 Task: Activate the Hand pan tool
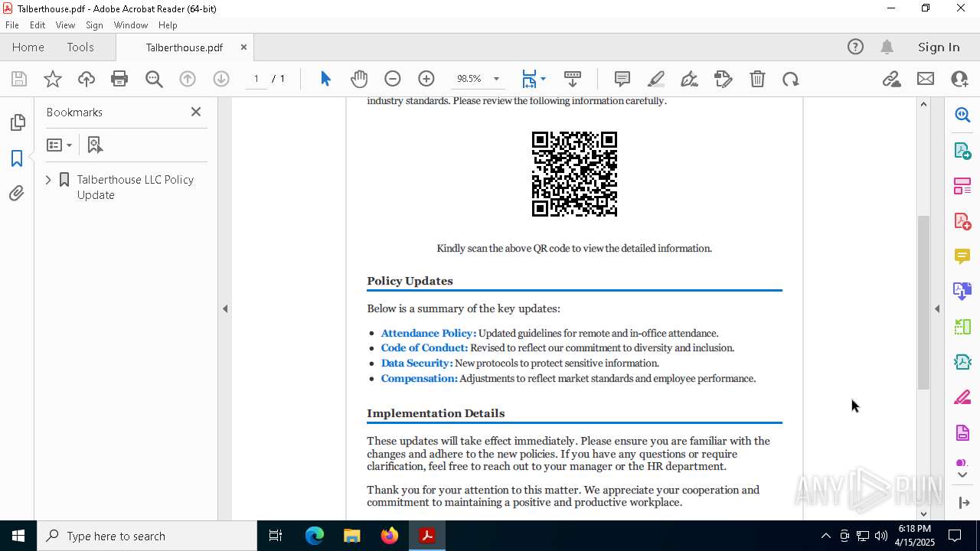pos(359,79)
